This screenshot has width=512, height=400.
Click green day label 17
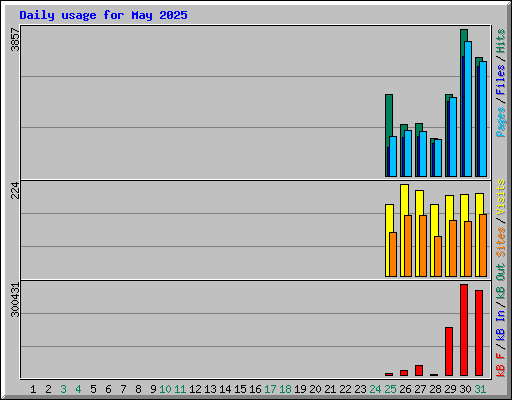coord(270,389)
